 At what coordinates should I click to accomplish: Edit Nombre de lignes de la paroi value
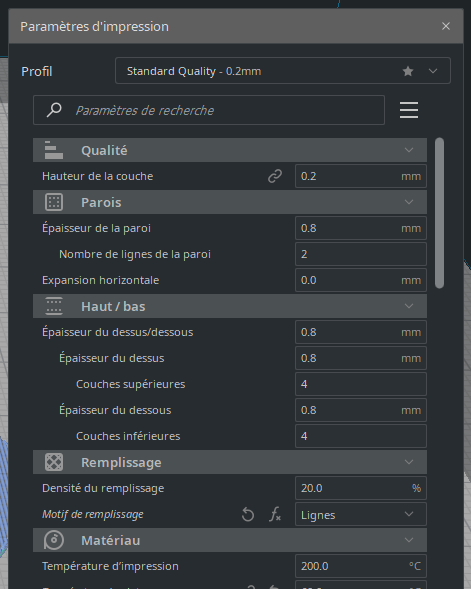pos(361,254)
